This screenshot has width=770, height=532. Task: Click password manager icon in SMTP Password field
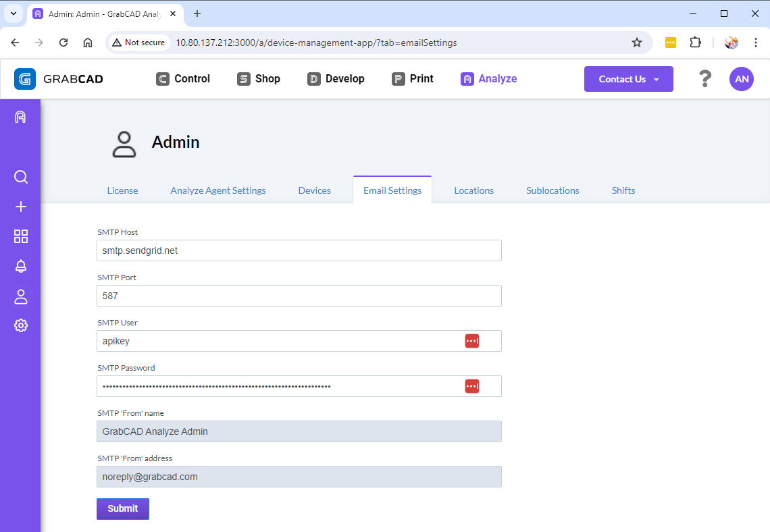point(472,386)
